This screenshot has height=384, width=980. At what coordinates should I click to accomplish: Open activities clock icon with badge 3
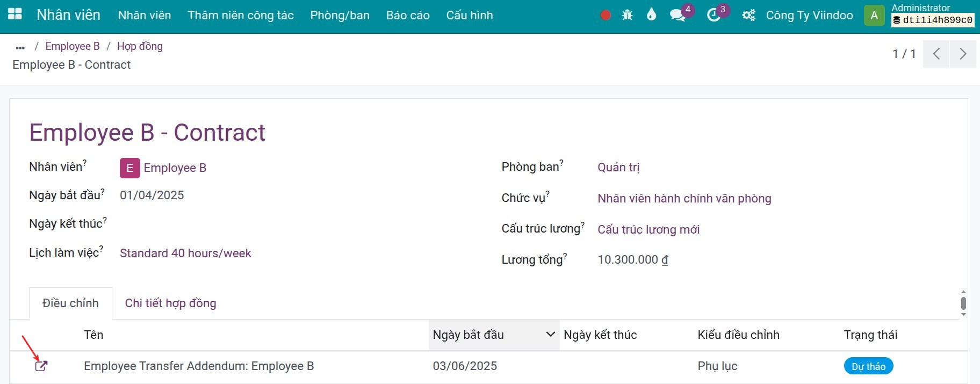(714, 15)
